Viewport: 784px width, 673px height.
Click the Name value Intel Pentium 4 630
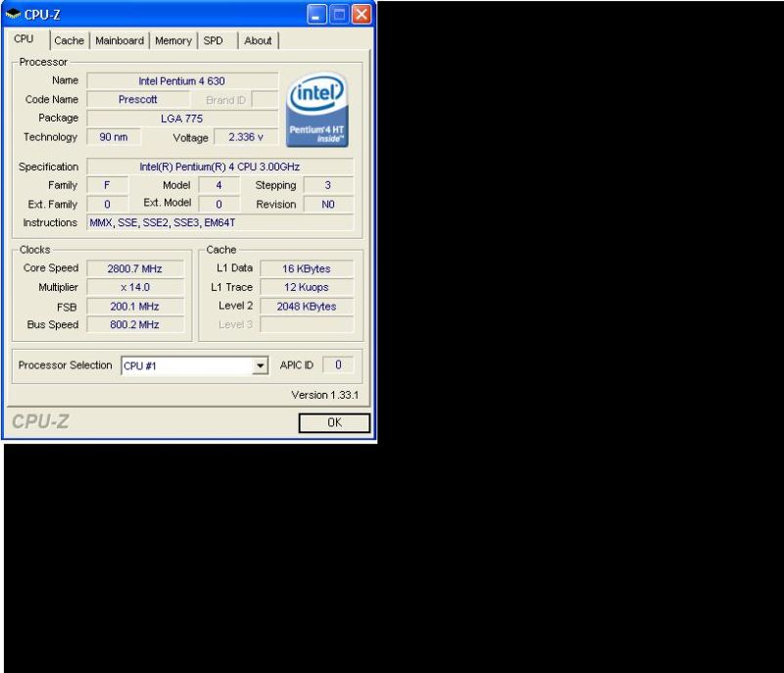[182, 81]
